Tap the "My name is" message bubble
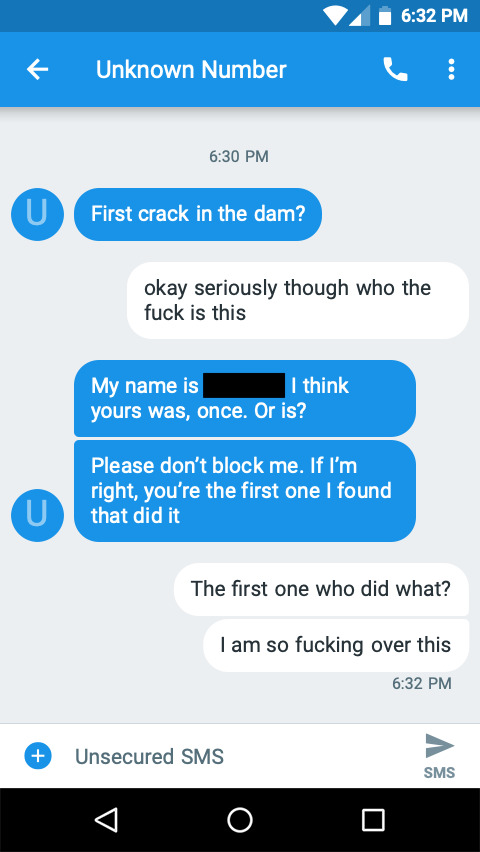The width and height of the screenshot is (480, 852). click(245, 398)
